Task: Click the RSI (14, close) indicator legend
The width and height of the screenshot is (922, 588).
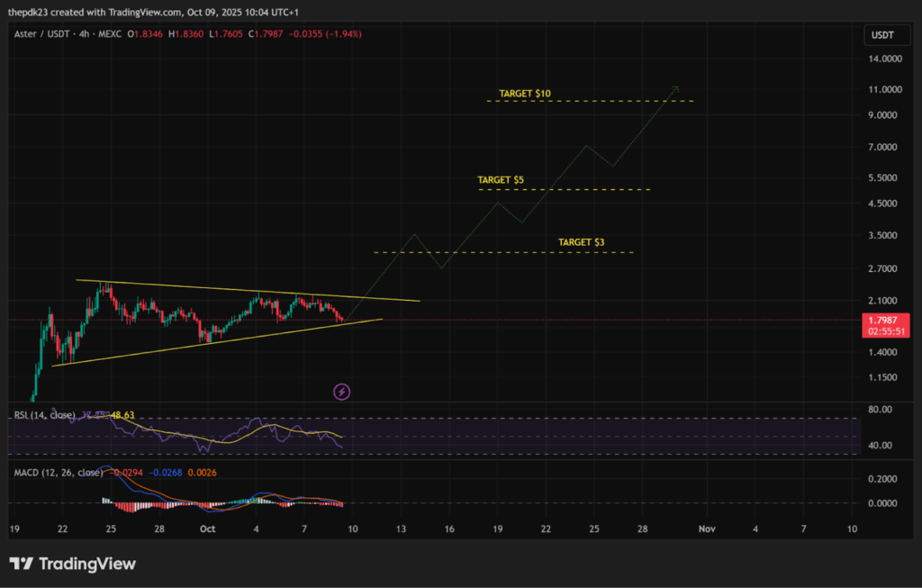Action: (42, 415)
